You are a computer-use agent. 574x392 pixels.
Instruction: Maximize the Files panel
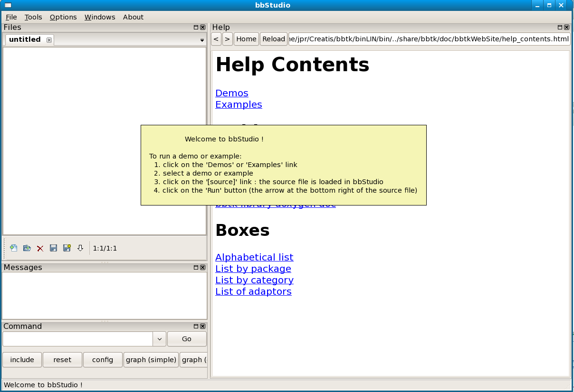pos(196,28)
